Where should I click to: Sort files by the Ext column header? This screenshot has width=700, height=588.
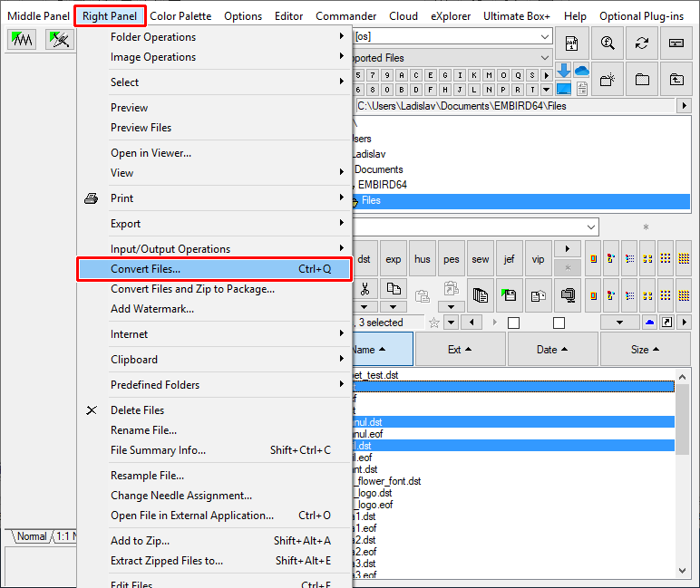461,350
